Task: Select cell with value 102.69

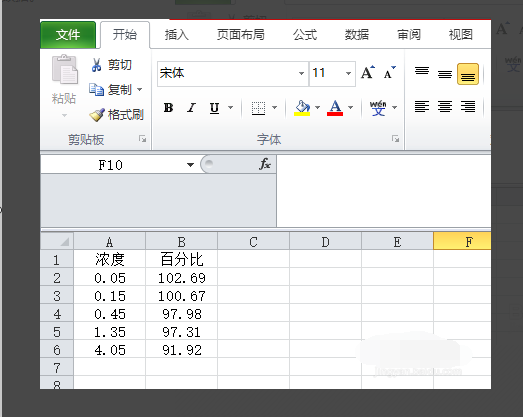Action: point(181,277)
